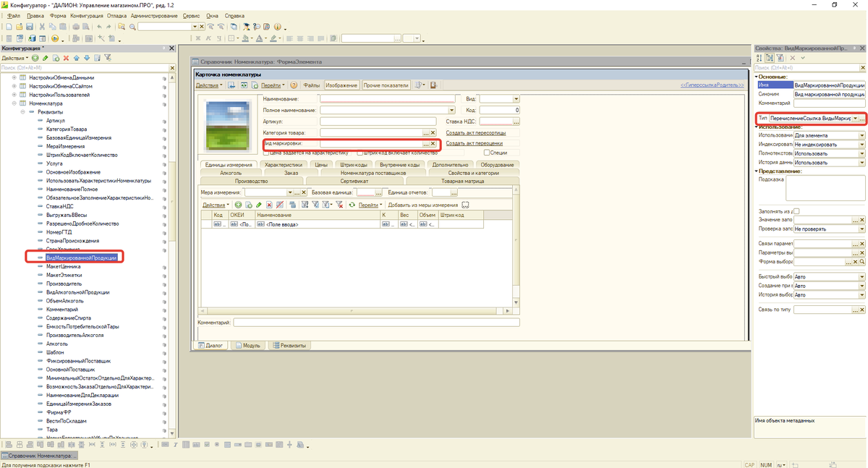
Task: Click the green Refresh icon in units table toolbar
Action: (352, 205)
